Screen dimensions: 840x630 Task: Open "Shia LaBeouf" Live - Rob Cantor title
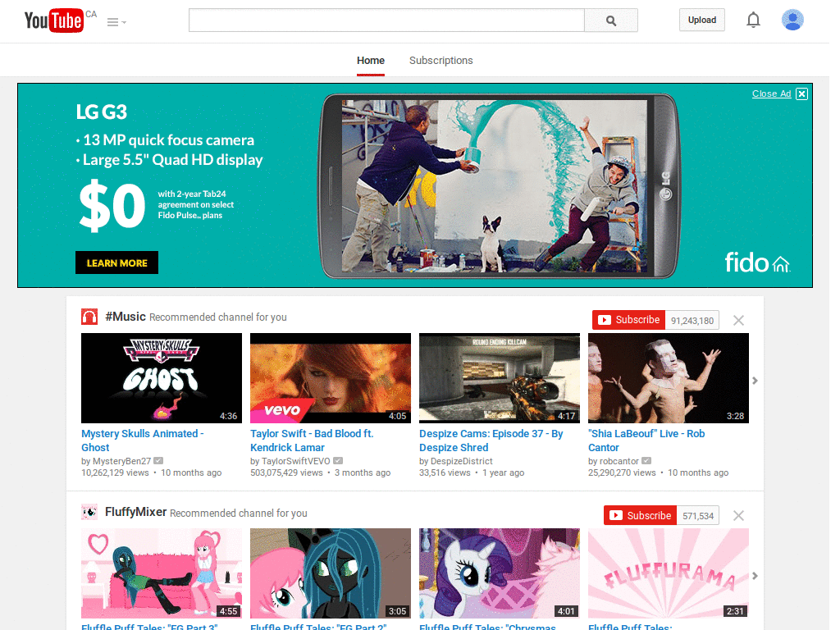point(646,441)
